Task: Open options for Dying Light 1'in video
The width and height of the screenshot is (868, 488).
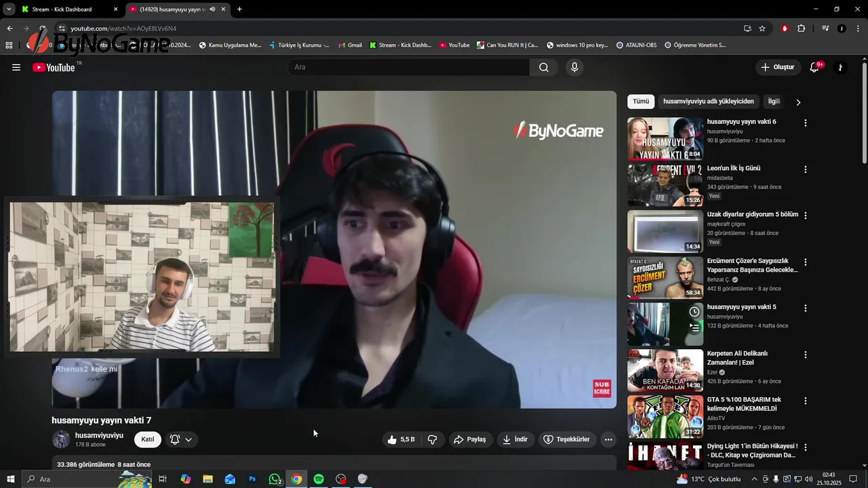Action: [x=806, y=447]
